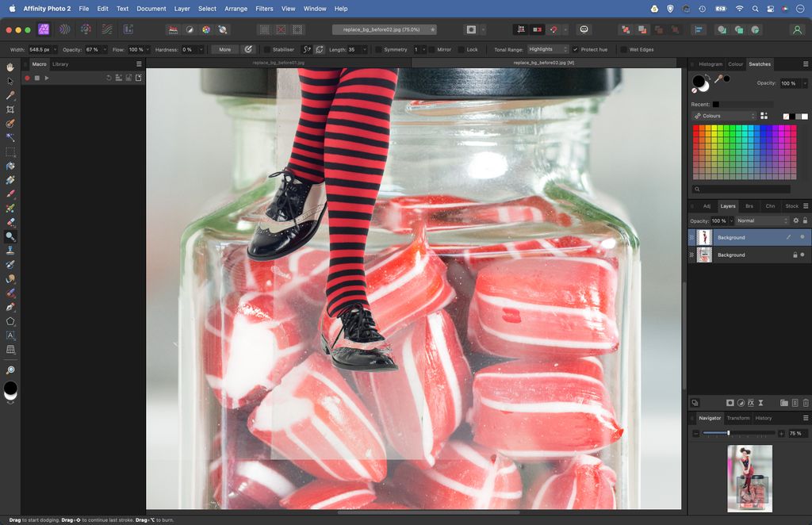Open the Hardness dropdown
Image resolution: width=812 pixels, height=525 pixels.
pos(201,50)
